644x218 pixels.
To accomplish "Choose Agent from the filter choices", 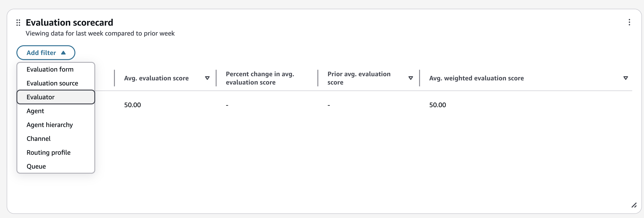I will pos(35,111).
